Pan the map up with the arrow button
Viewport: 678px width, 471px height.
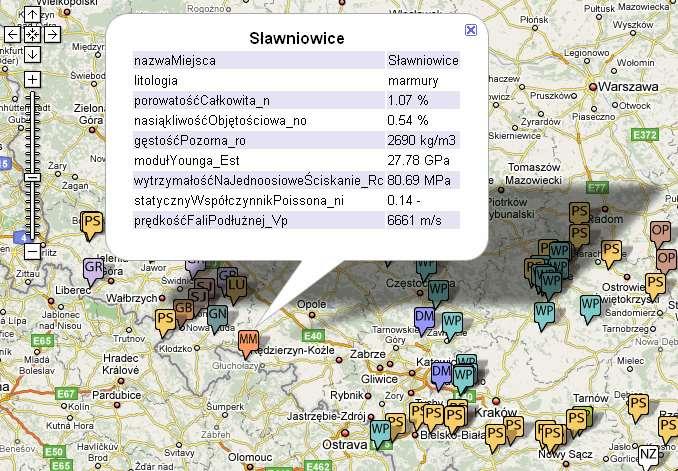pyautogui.click(x=32, y=14)
